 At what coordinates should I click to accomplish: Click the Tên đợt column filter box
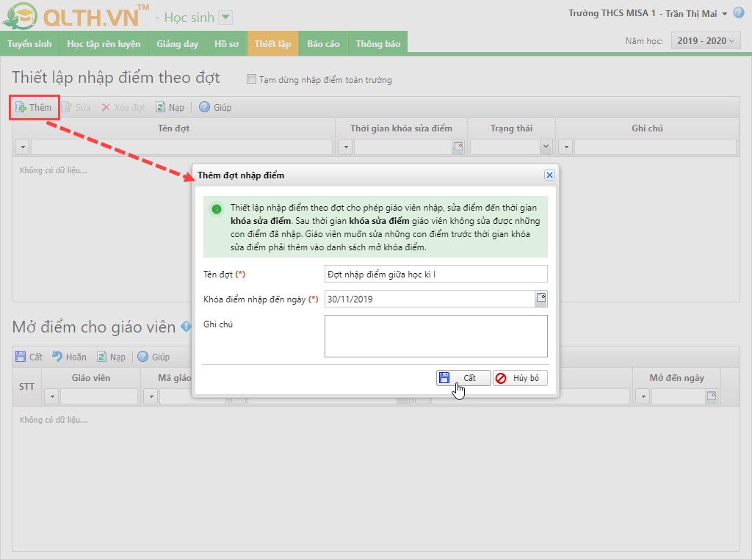click(182, 147)
